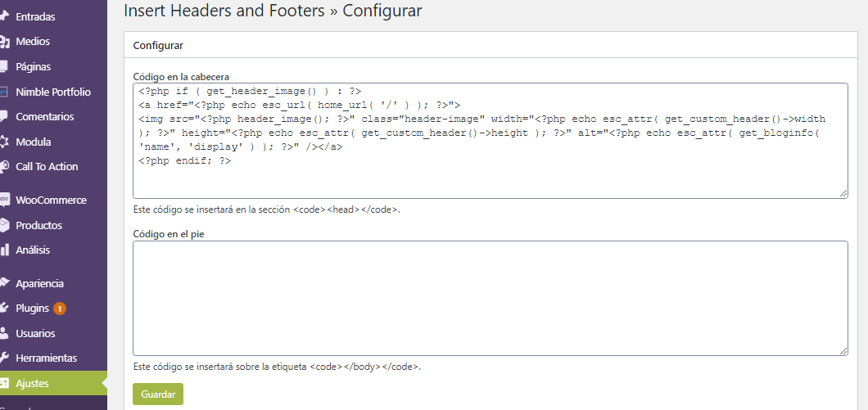The image size is (868, 410).
Task: Click the Apariencia paintbrush icon
Action: pyautogui.click(x=4, y=283)
